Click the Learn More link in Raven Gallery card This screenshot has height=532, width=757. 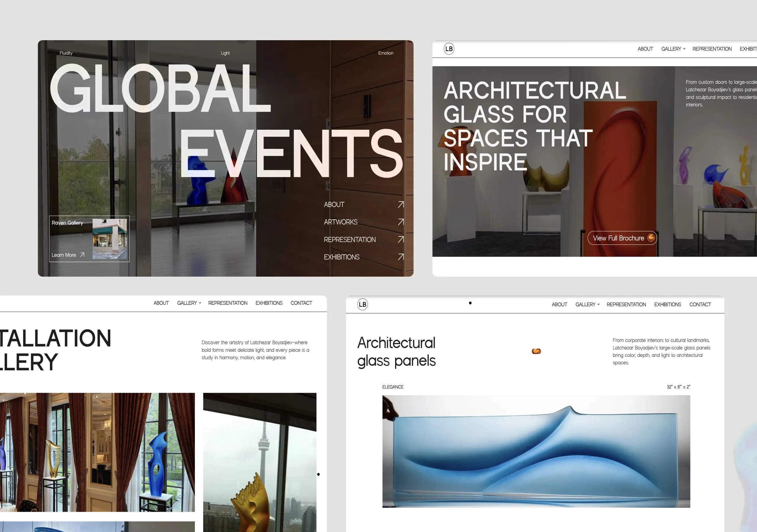(x=64, y=255)
